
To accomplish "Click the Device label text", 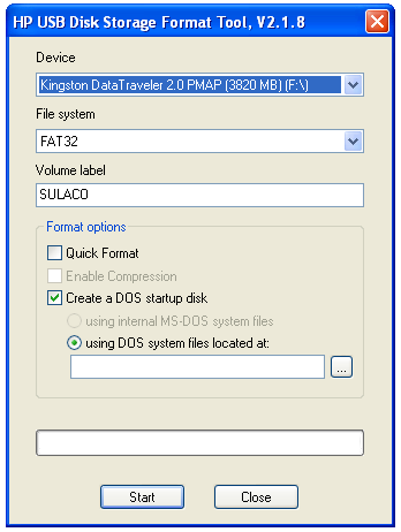I will coord(56,58).
